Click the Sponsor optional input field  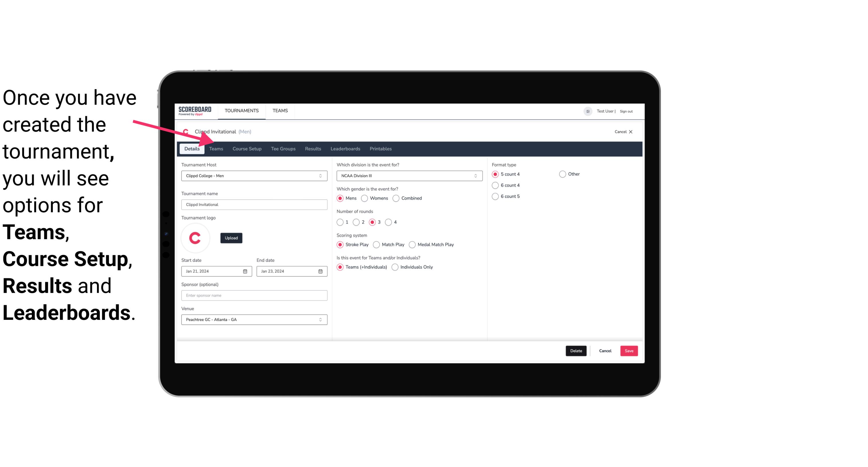coord(254,295)
